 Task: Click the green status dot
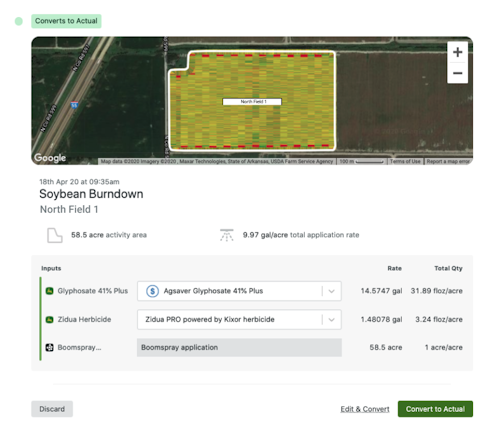point(19,21)
